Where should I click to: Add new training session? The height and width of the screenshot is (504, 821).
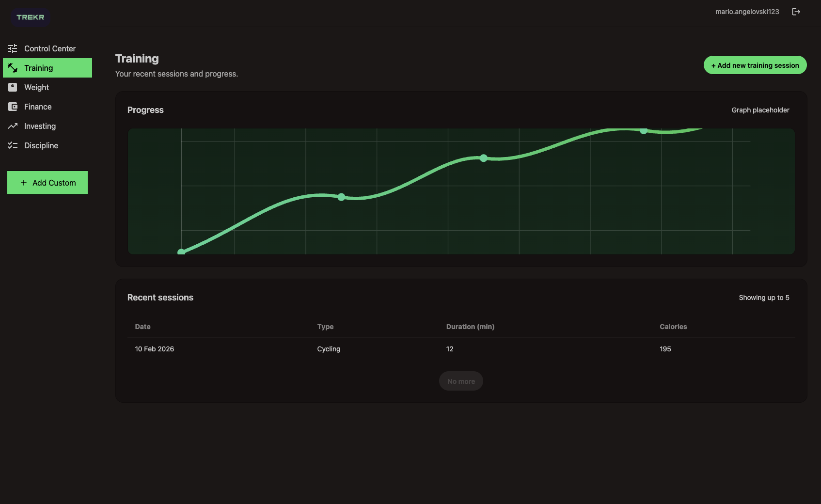[x=755, y=65]
